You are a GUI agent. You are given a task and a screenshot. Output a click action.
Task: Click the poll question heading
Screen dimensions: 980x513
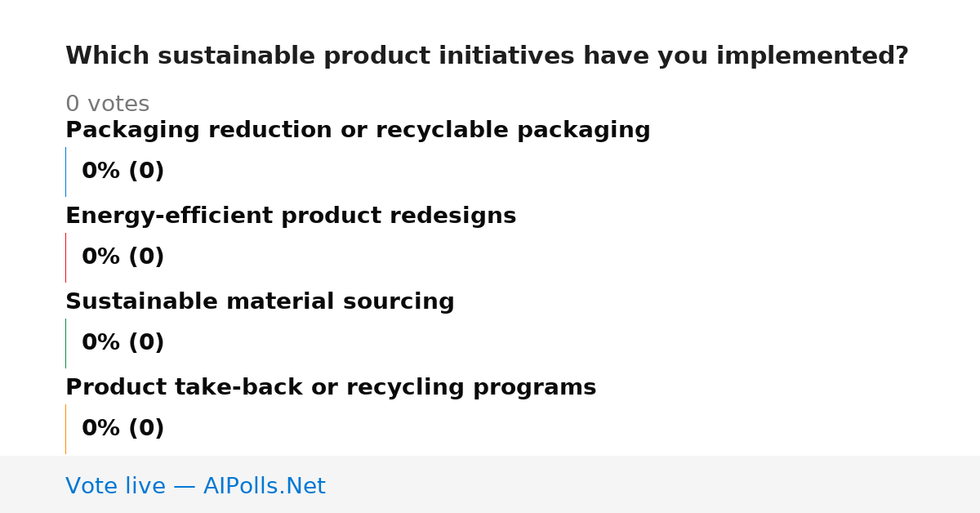[487, 56]
